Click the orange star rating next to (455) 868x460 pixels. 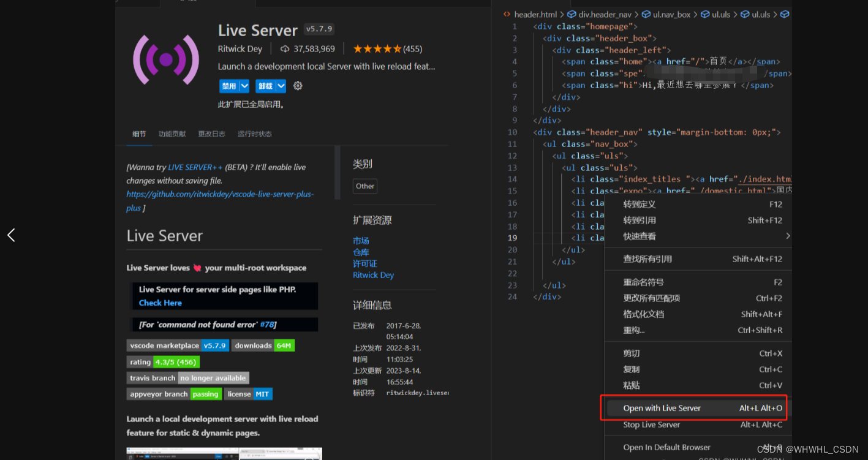tap(377, 48)
